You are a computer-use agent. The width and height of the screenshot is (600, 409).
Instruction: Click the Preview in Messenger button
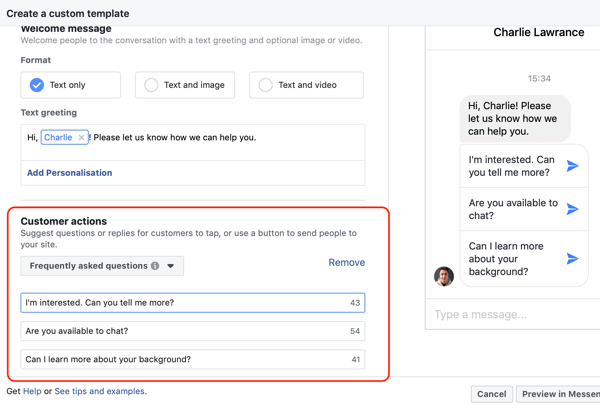(x=559, y=394)
